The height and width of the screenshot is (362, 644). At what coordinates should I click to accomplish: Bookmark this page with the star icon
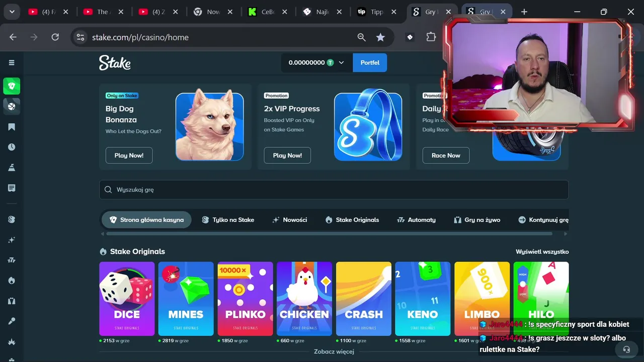pos(380,37)
